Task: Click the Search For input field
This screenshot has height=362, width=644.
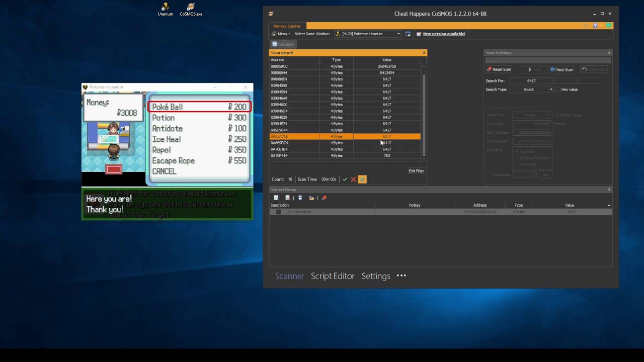Action: coord(531,80)
